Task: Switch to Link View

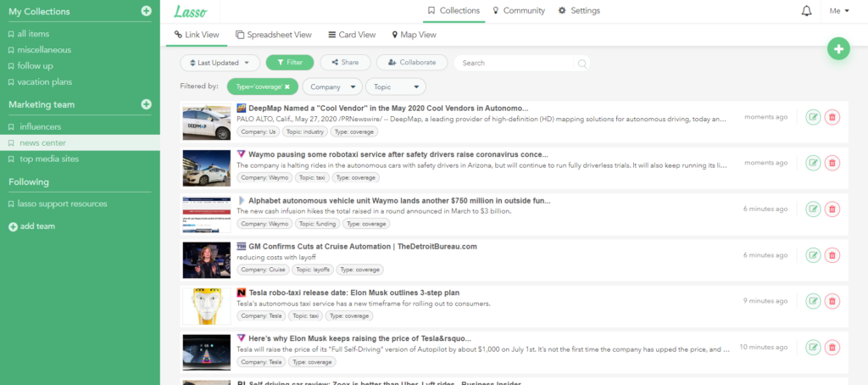Action: pos(197,35)
